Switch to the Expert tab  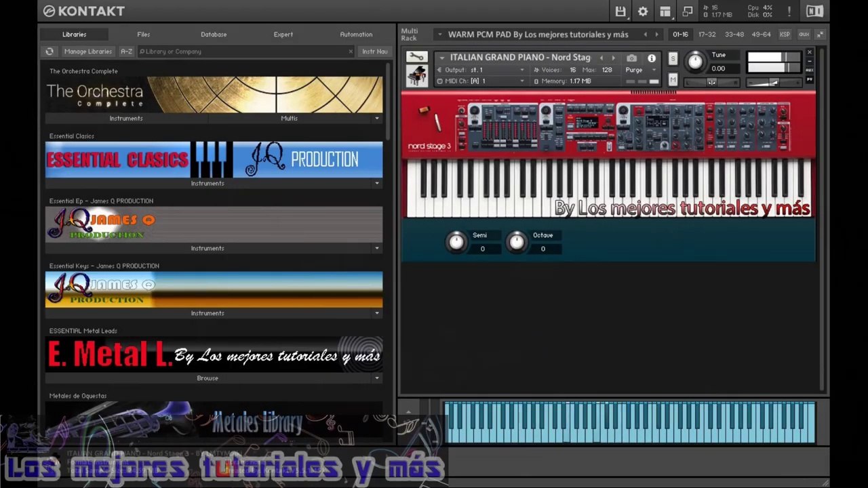pyautogui.click(x=283, y=35)
